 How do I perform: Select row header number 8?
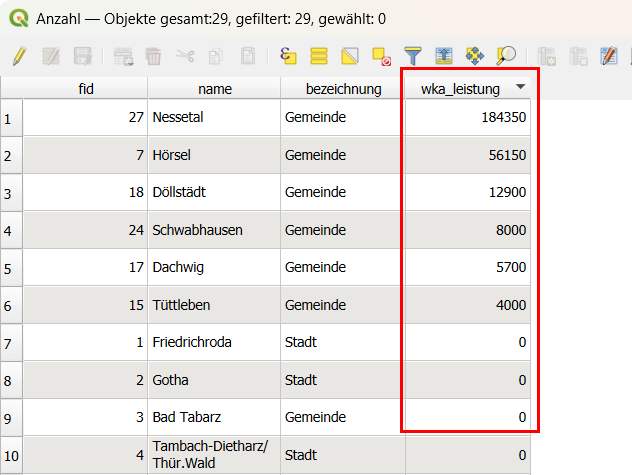click(11, 380)
